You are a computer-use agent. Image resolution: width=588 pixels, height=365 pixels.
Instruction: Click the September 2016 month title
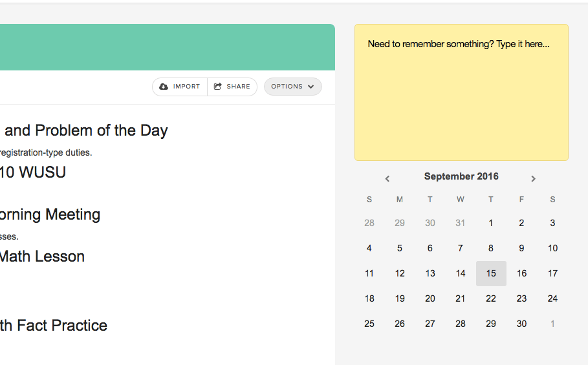coord(461,176)
